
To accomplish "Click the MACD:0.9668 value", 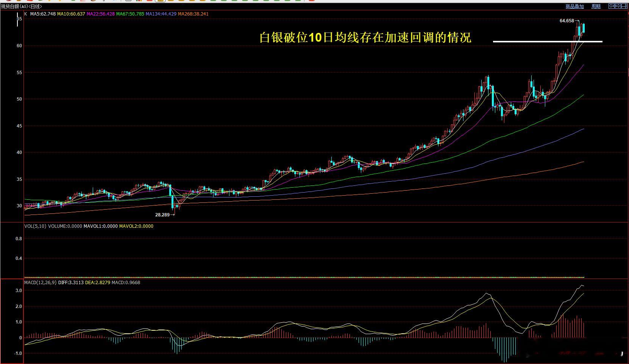I will click(x=126, y=283).
